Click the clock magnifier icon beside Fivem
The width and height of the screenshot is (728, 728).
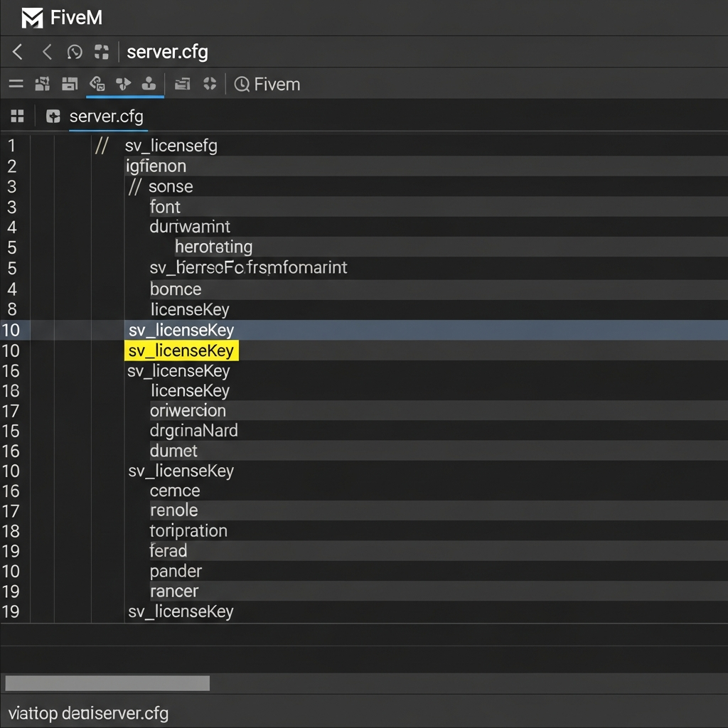coord(242,84)
